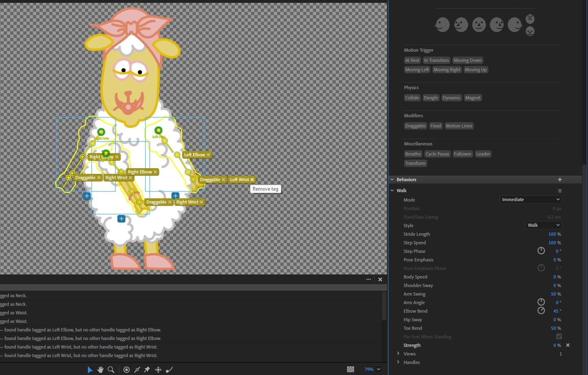This screenshot has height=375, width=588.
Task: Choose the right quarter head view
Action: [x=497, y=24]
